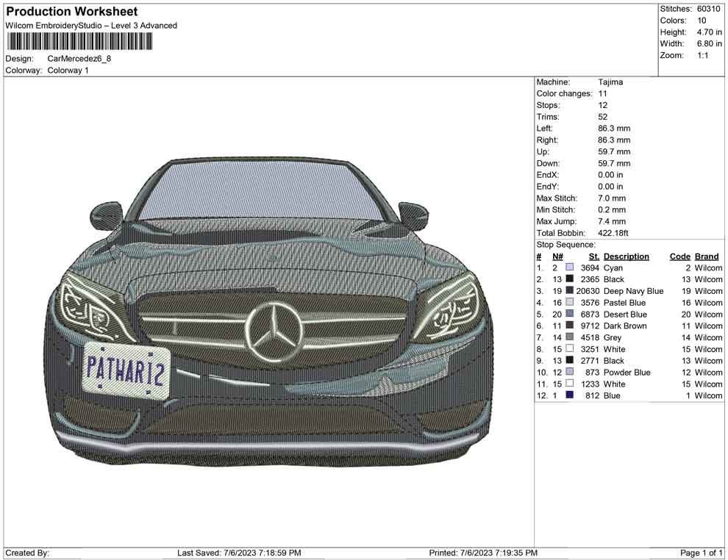Click the Height value 4.70 in
Viewport: 728px width, 560px height.
710,32
